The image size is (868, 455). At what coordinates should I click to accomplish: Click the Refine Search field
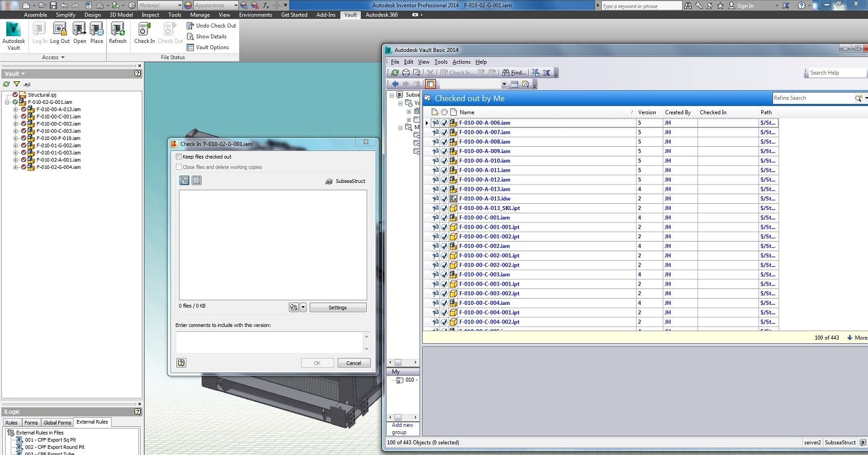pyautogui.click(x=814, y=98)
